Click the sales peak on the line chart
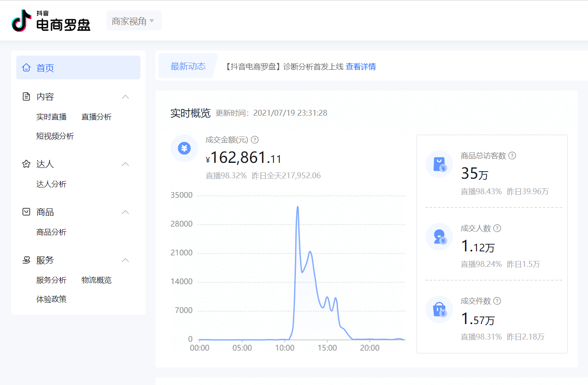The height and width of the screenshot is (385, 588). coord(298,207)
